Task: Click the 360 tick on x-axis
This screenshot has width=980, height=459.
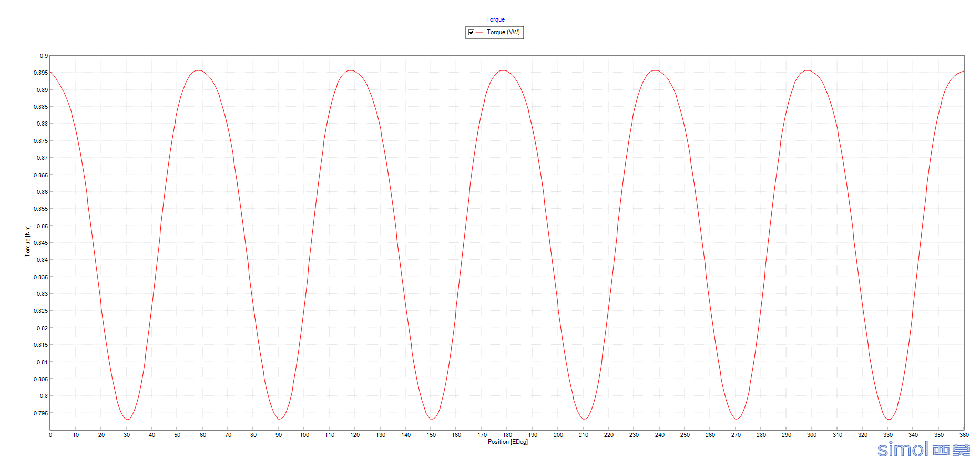Action: click(964, 435)
